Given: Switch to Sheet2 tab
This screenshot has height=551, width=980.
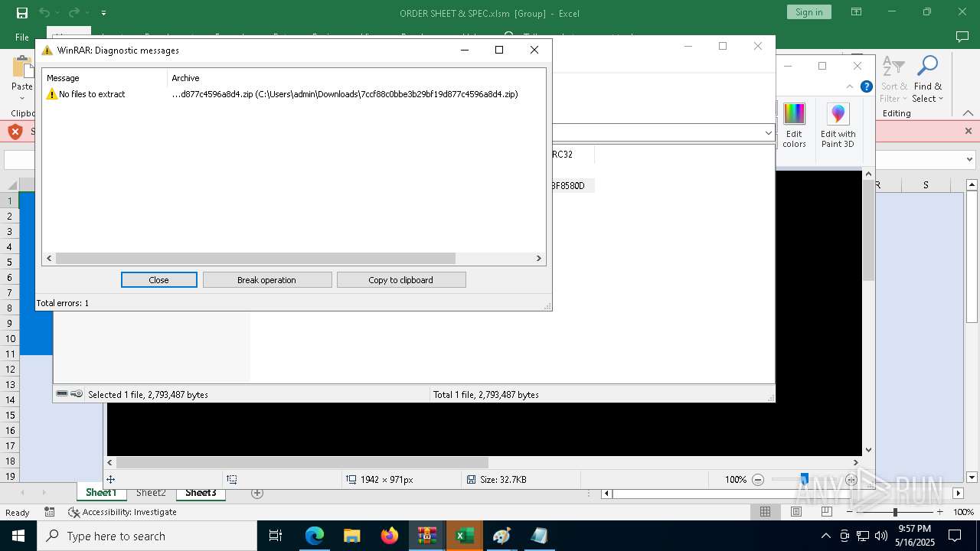Looking at the screenshot, I should click(x=151, y=493).
